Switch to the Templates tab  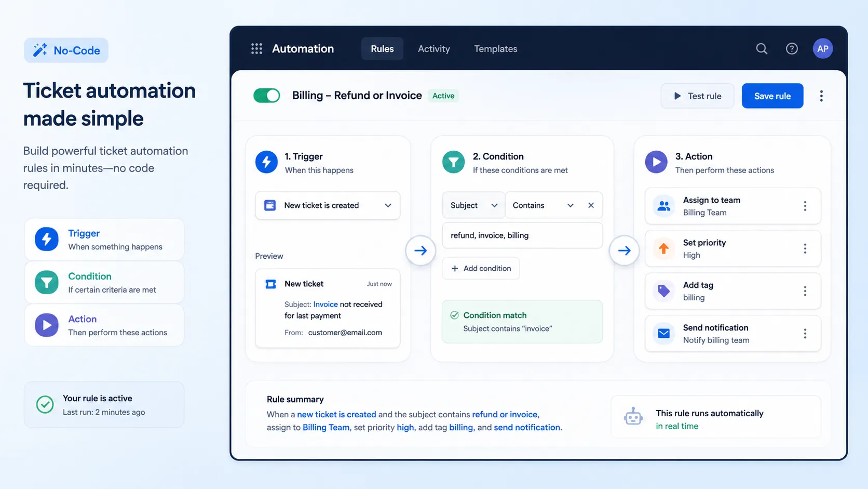(496, 49)
